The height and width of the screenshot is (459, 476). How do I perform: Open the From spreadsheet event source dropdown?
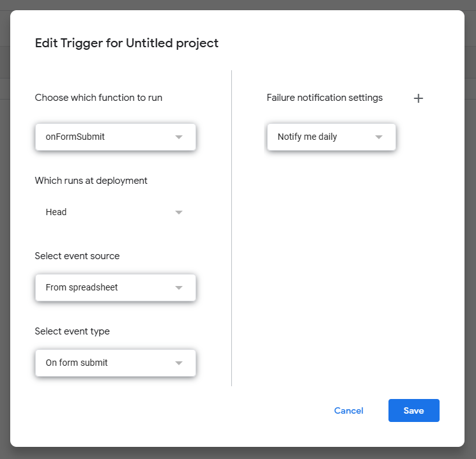[116, 288]
